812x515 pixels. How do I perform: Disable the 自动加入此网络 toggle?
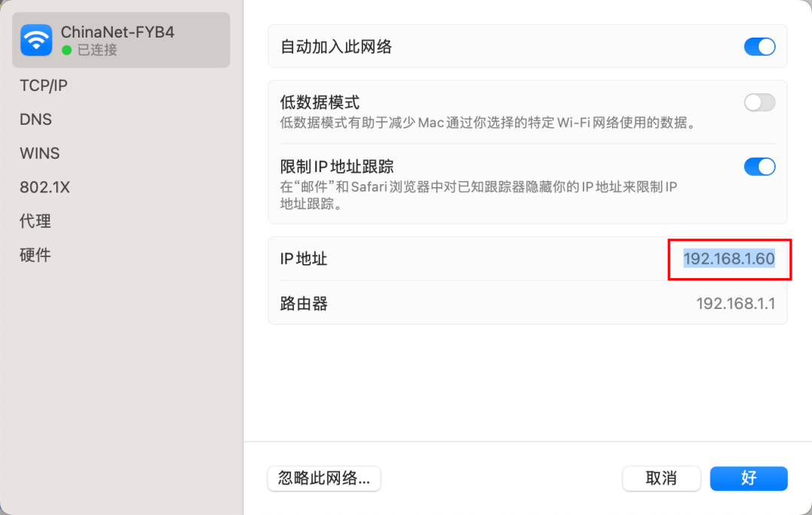tap(759, 47)
